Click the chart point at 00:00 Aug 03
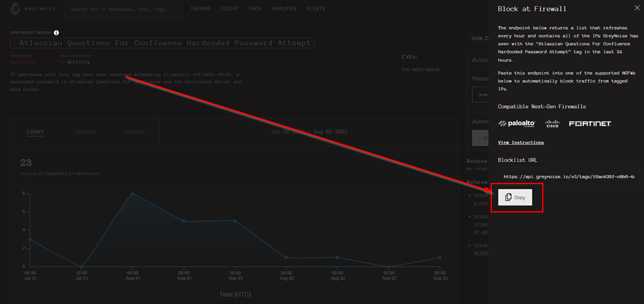Image resolution: width=644 pixels, height=304 pixels. pyautogui.click(x=440, y=258)
